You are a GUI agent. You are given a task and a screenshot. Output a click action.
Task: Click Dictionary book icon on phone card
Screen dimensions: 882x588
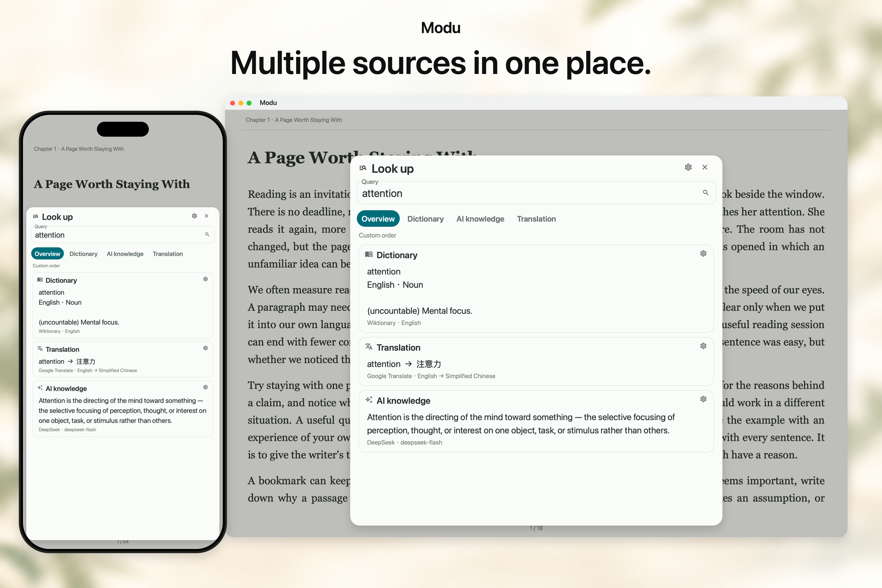[x=40, y=280]
